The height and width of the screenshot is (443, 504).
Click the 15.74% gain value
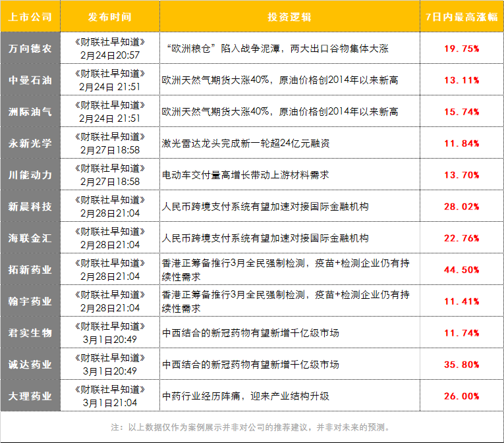pos(462,112)
